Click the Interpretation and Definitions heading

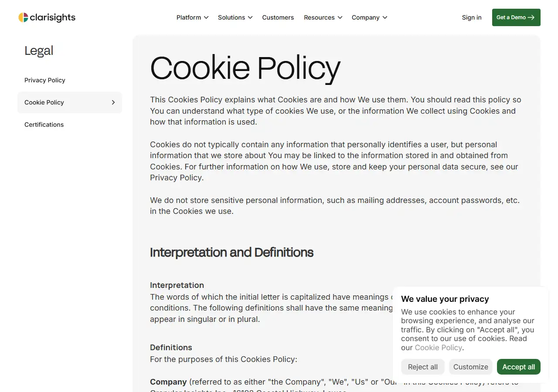coord(231,252)
